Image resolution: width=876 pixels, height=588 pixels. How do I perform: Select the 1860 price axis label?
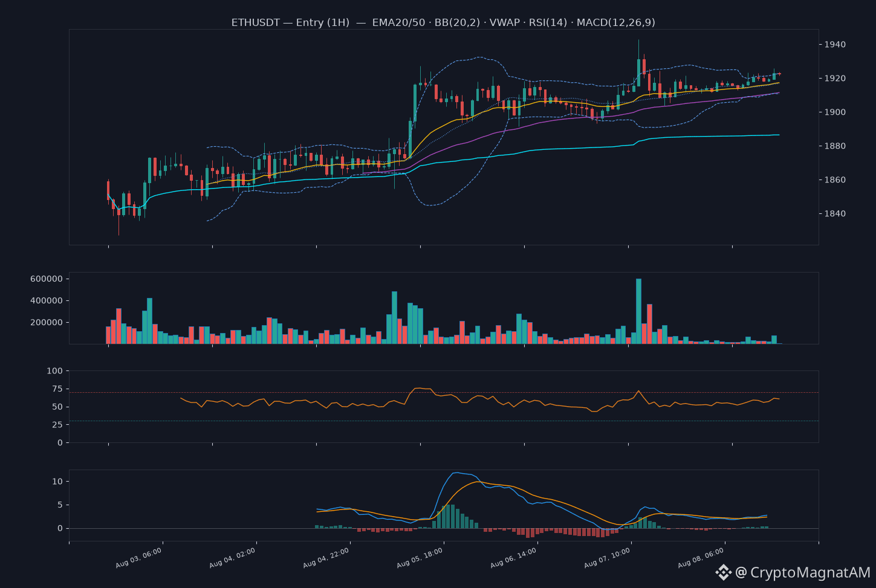835,180
